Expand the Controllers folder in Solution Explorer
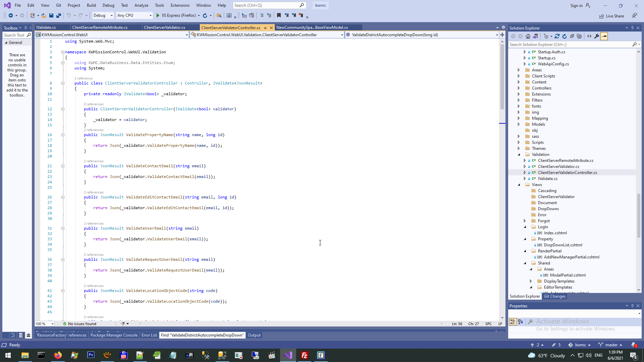This screenshot has width=644, height=362. pos(519,88)
